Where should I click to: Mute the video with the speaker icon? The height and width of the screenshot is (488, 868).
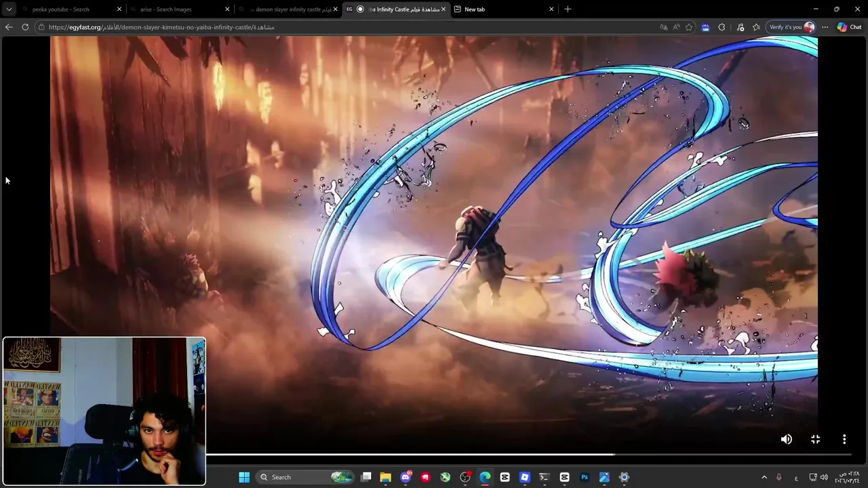[x=786, y=439]
